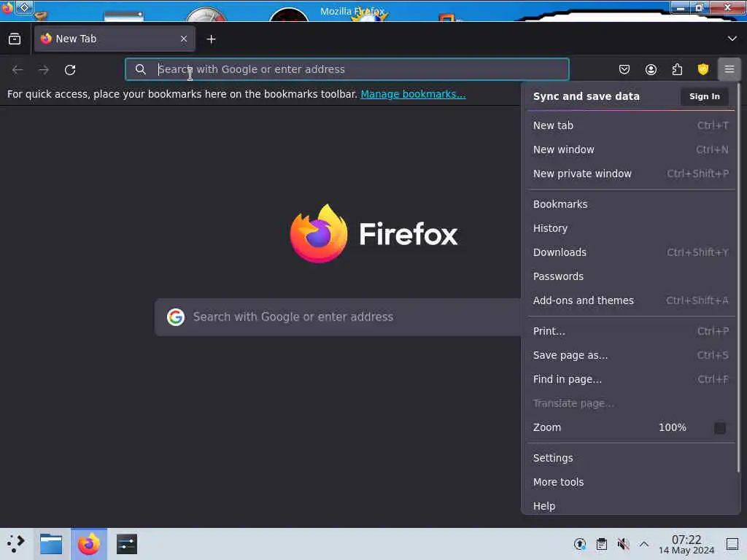Open New private window
This screenshot has height=560, width=747.
(x=631, y=174)
